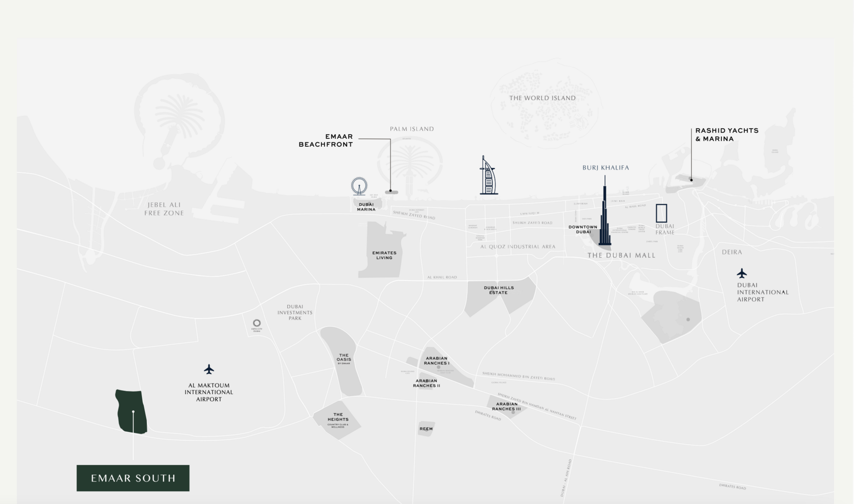
Task: Select the Jebel Ali Free Zone label
Action: tap(164, 209)
